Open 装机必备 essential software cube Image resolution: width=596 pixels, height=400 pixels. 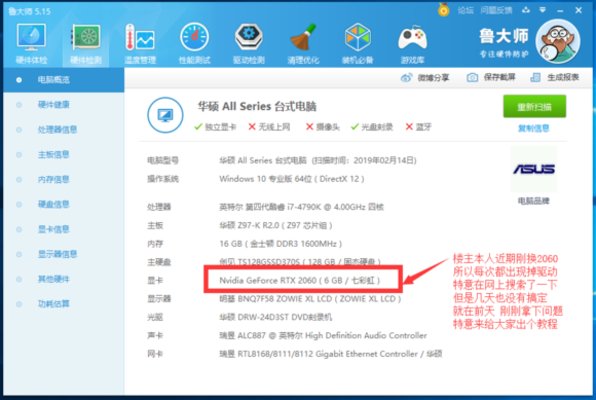357,43
